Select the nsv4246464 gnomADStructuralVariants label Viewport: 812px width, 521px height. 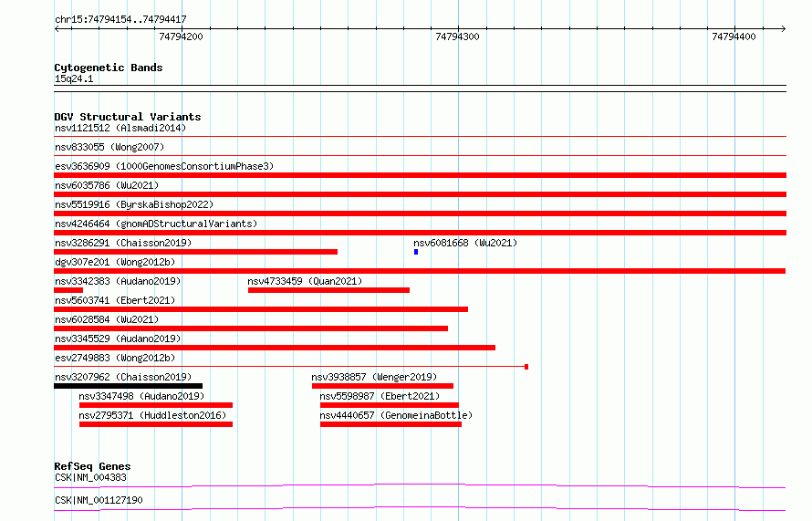coord(156,224)
